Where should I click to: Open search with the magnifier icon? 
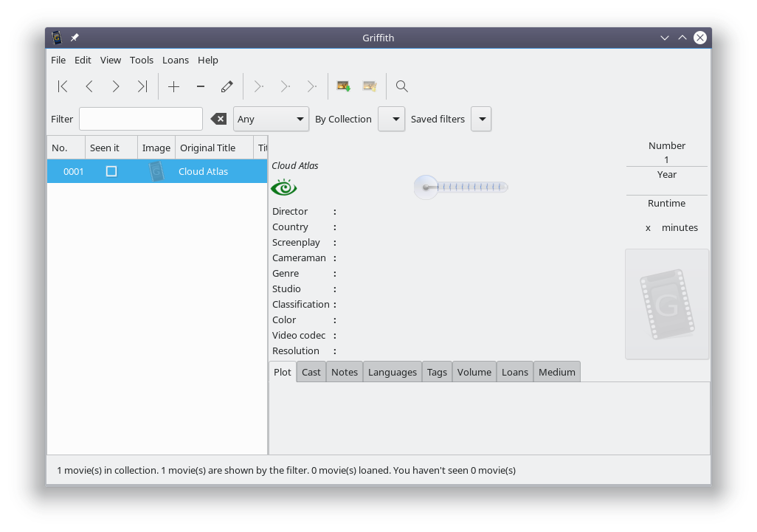tap(401, 87)
